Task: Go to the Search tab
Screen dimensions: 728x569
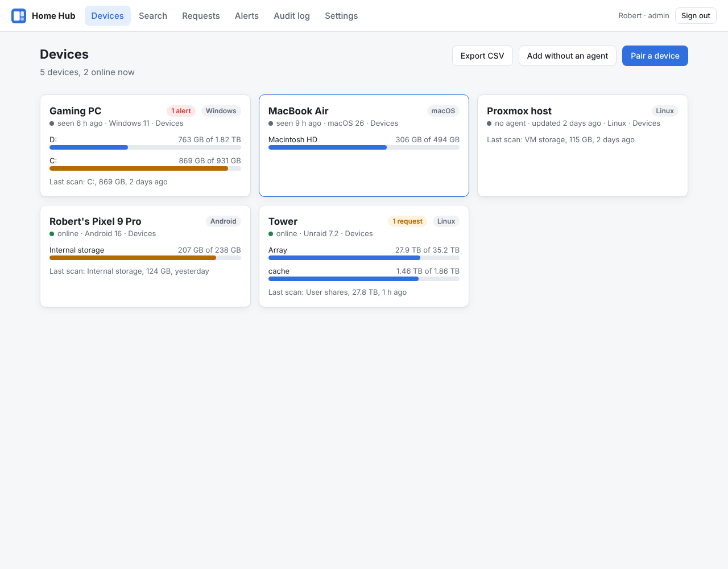Action: [153, 16]
